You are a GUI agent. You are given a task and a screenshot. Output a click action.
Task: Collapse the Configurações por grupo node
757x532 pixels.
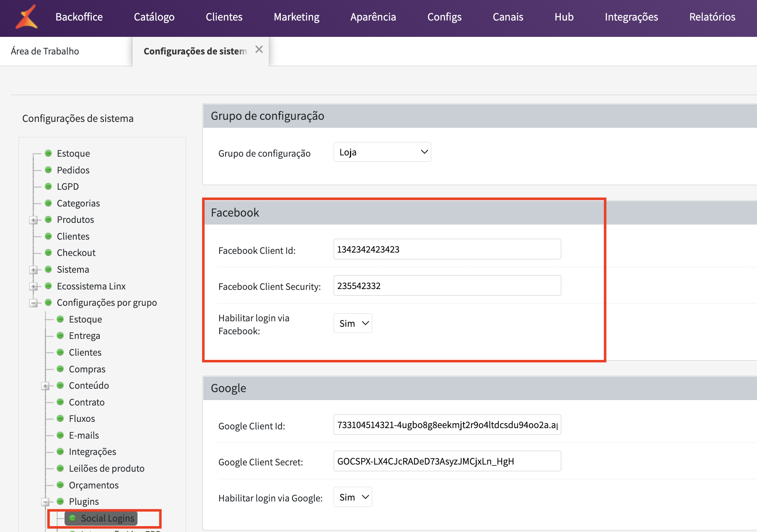tap(34, 303)
